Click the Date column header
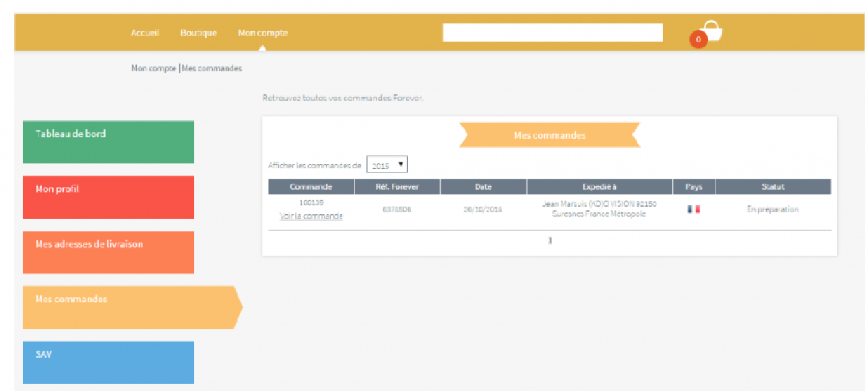 click(x=483, y=187)
